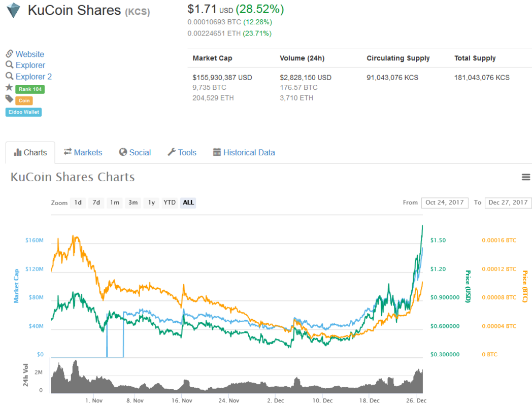Viewport: 532px width, 406px height.
Task: Click the Market Cap column header
Action: coord(212,58)
